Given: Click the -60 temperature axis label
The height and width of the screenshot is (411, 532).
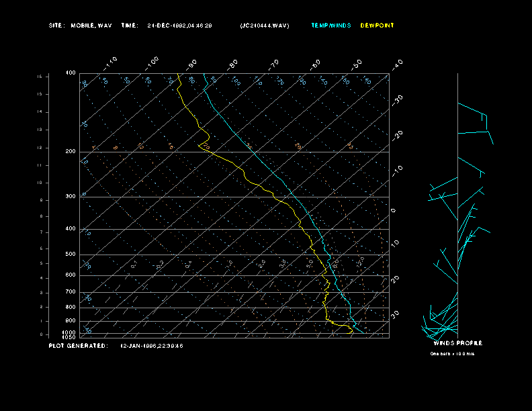Looking at the screenshot, I should [315, 64].
